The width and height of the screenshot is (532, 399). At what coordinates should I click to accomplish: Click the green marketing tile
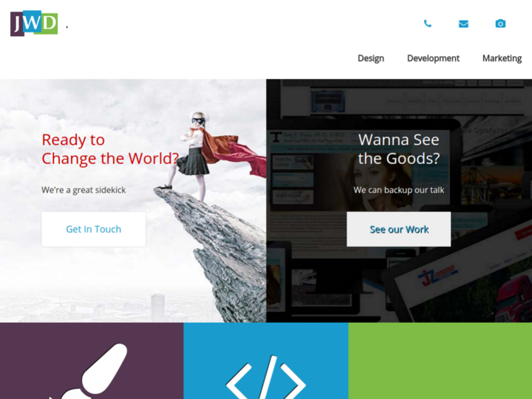click(440, 361)
